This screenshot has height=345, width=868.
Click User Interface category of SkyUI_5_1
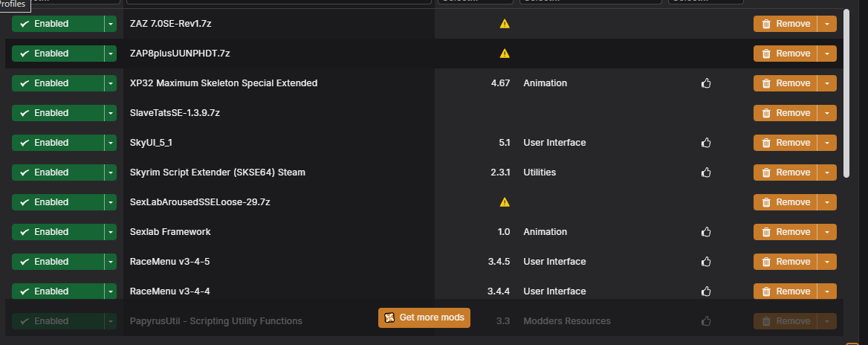click(x=554, y=143)
